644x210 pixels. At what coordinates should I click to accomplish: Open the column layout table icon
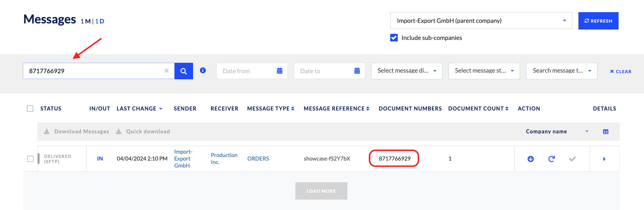pyautogui.click(x=606, y=132)
